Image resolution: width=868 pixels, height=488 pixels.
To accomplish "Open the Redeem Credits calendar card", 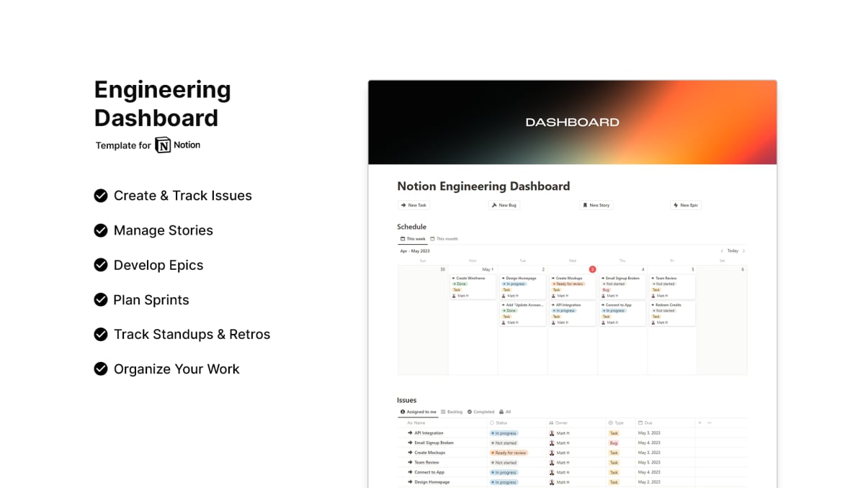I will [x=672, y=314].
